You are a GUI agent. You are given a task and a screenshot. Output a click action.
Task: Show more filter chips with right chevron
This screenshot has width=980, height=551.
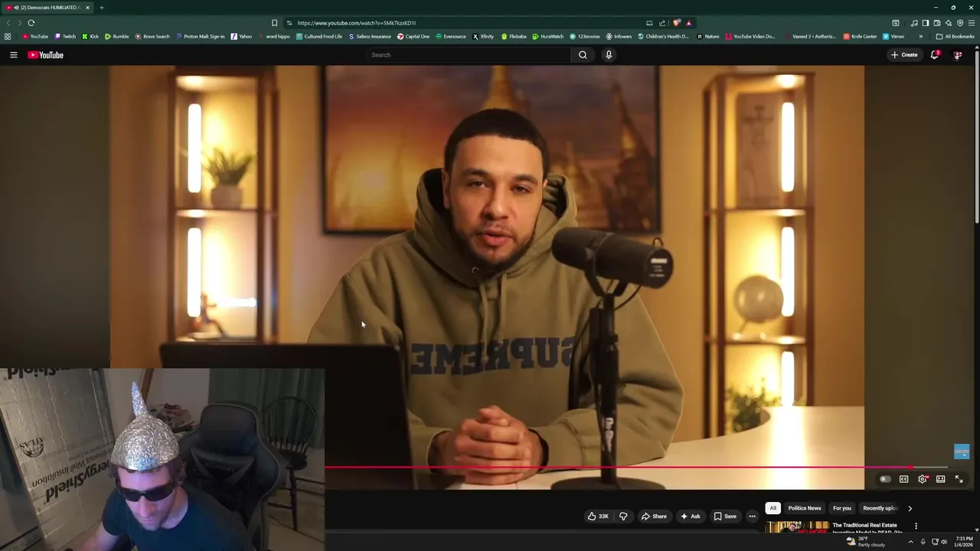(910, 508)
